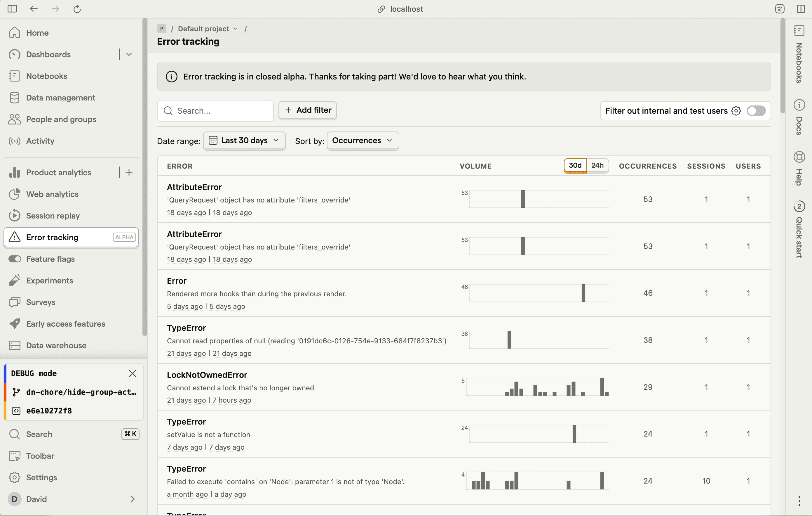Open the Data warehouse section
812x516 pixels.
56,345
